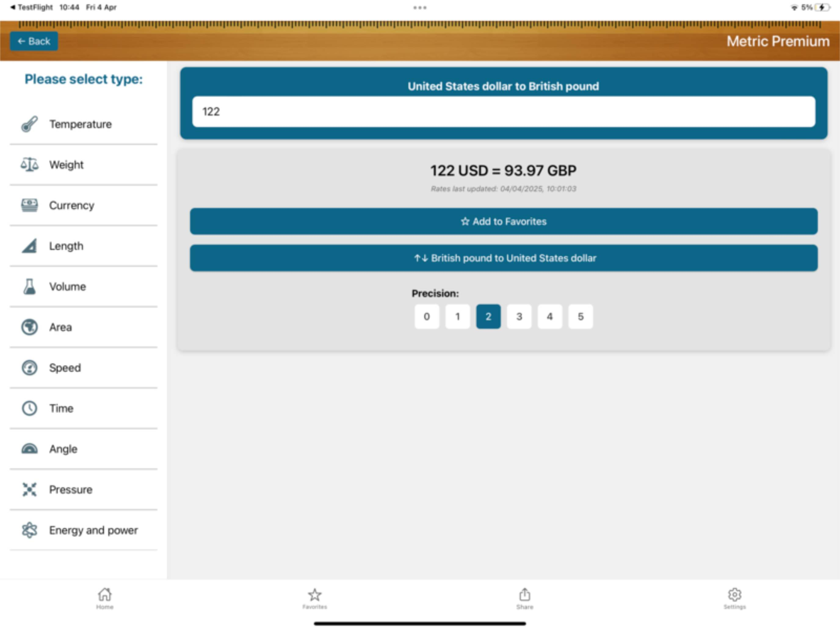
Task: Select the Energy and power label
Action: pyautogui.click(x=93, y=530)
